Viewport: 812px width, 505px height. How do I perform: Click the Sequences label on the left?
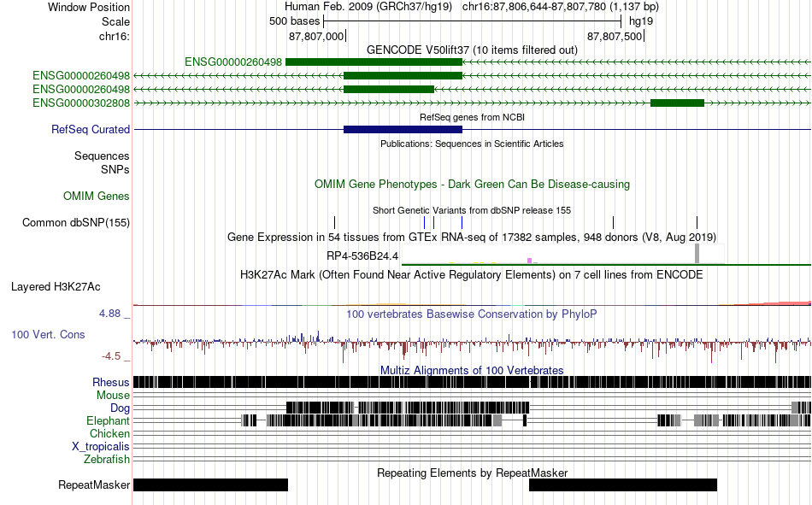click(102, 156)
